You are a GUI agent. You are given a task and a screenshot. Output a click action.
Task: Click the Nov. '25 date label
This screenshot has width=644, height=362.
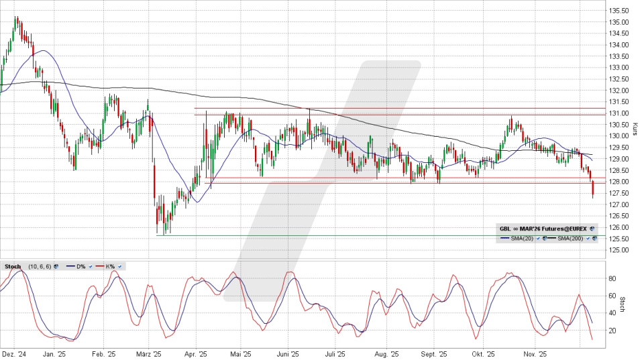coord(535,354)
